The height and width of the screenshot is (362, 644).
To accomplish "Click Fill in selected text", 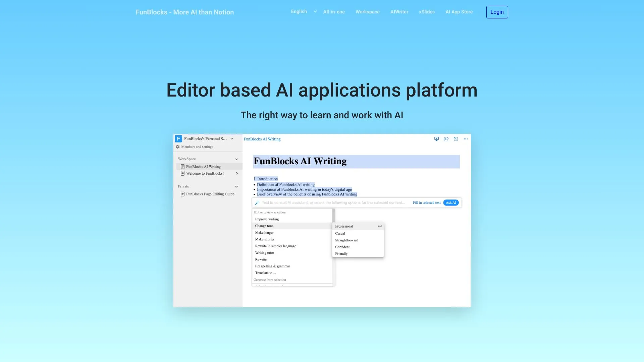I will click(427, 203).
